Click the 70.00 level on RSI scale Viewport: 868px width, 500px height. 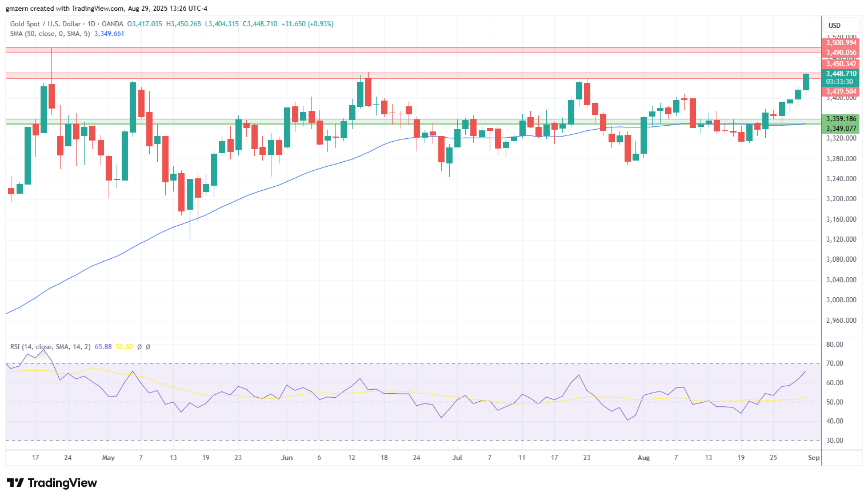point(835,363)
